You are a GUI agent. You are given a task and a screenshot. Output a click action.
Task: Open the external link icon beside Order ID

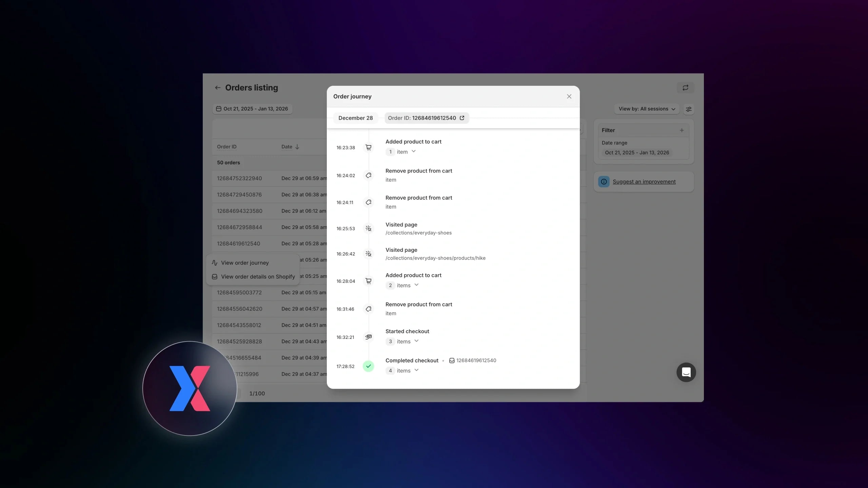(462, 118)
